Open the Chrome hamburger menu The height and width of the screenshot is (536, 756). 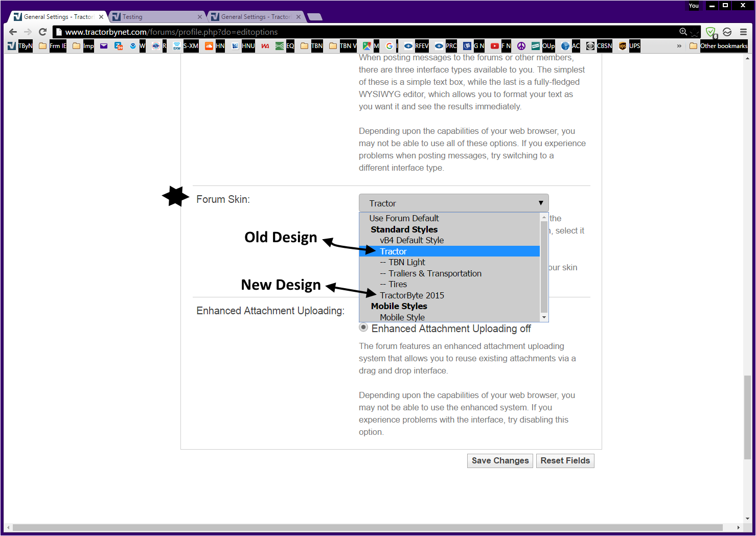(743, 32)
